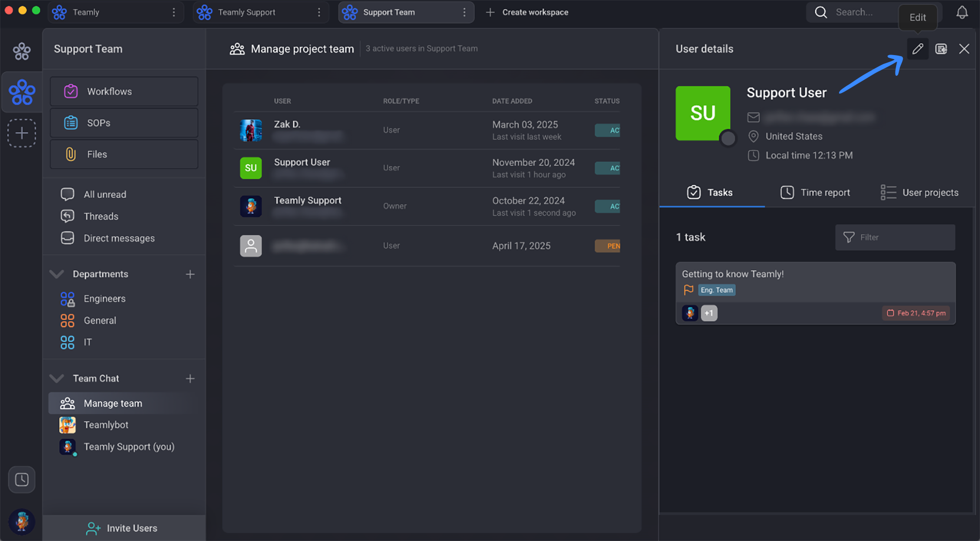The image size is (980, 541).
Task: Click the task Filter field
Action: (x=895, y=237)
